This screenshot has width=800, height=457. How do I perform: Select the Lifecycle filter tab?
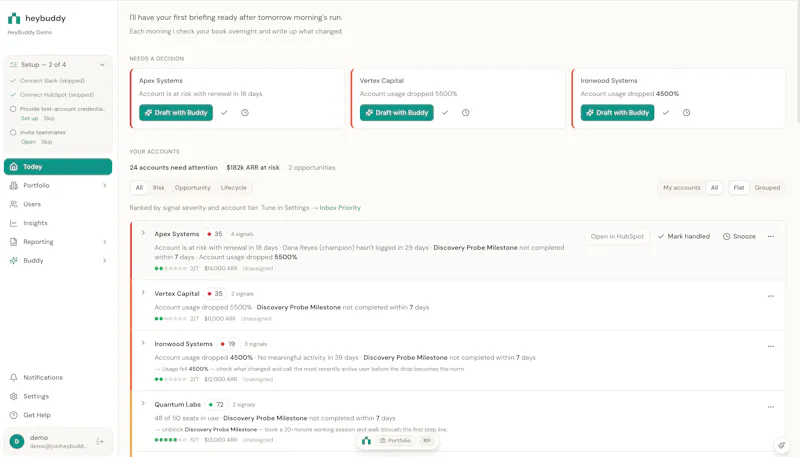(234, 188)
